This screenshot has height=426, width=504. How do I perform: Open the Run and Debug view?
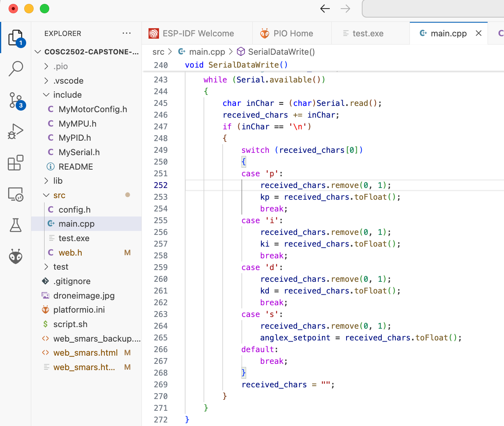click(16, 131)
